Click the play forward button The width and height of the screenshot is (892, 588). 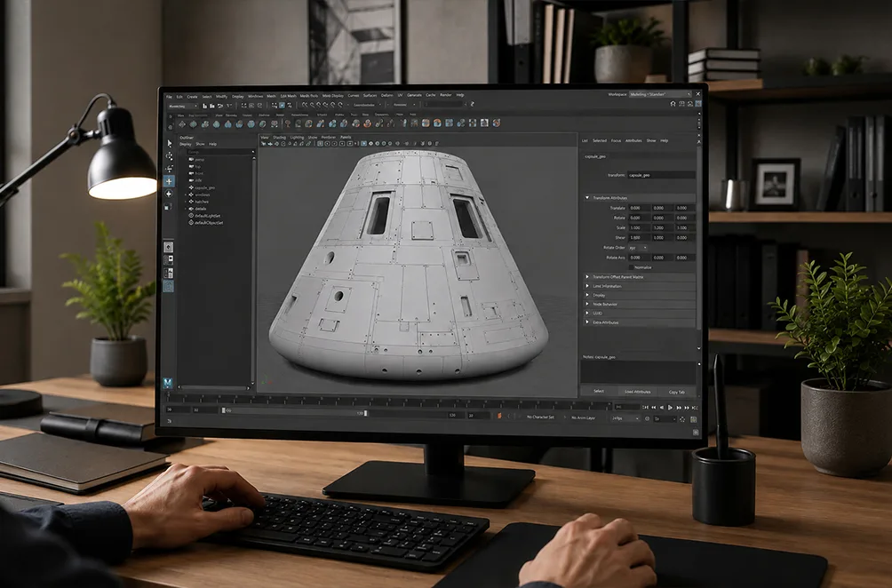(670, 407)
